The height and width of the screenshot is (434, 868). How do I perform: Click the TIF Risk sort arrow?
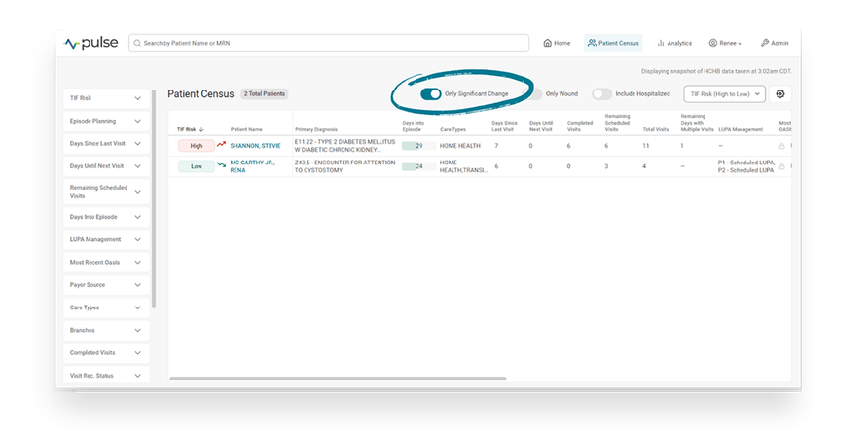click(201, 129)
